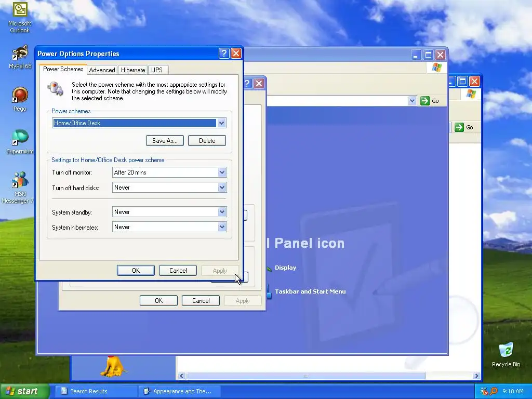Image resolution: width=532 pixels, height=399 pixels.
Task: Click the Windows flag logo in the Control Panel window
Action: [436, 68]
